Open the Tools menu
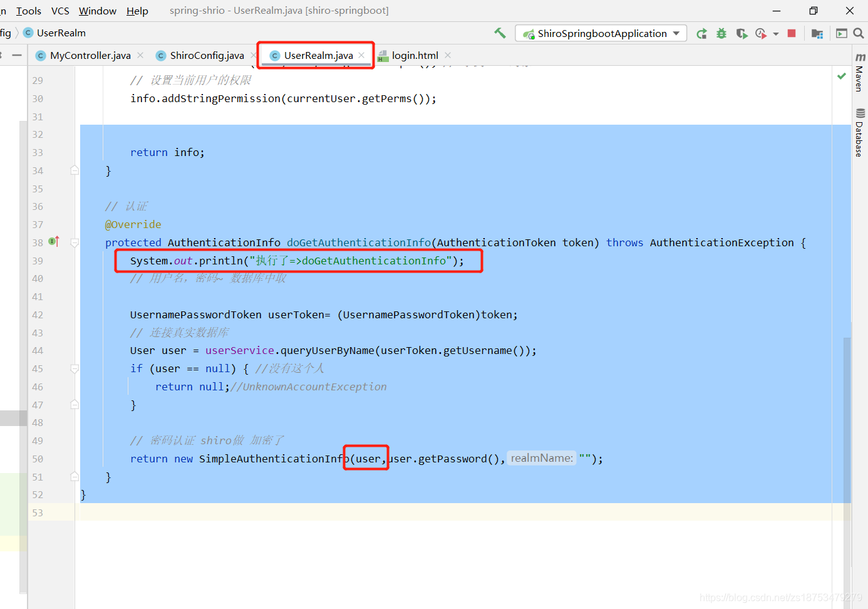 (x=28, y=11)
